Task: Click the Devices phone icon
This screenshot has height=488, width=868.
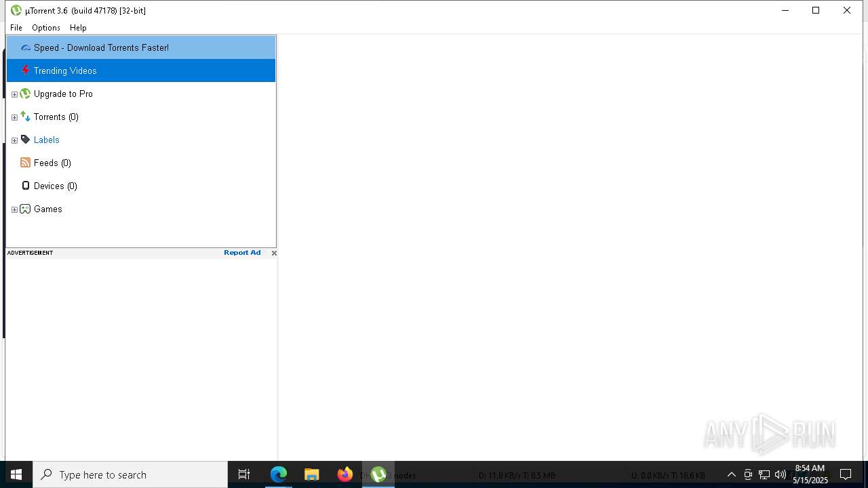Action: 26,186
